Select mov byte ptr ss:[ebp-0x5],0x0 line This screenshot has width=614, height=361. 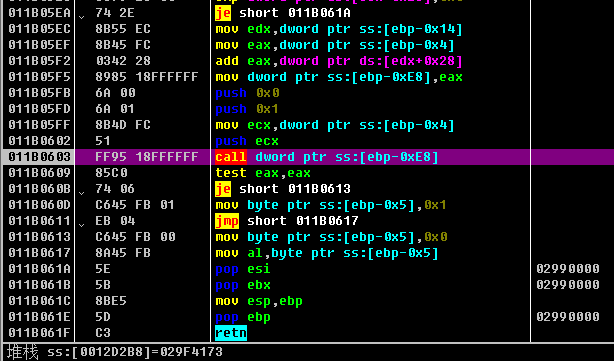click(331, 237)
